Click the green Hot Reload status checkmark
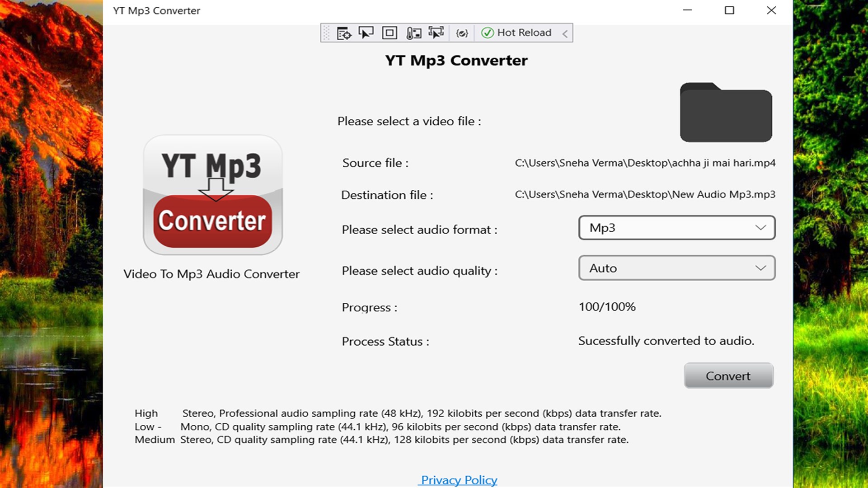 tap(488, 33)
